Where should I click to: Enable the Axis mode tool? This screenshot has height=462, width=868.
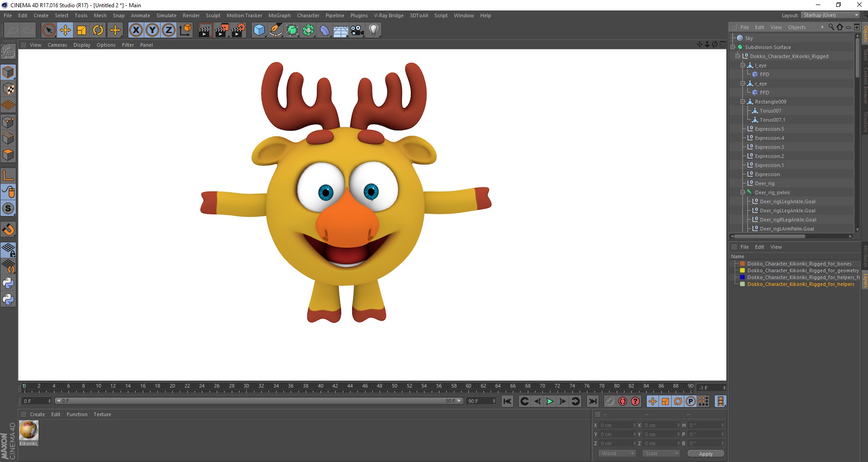8,176
